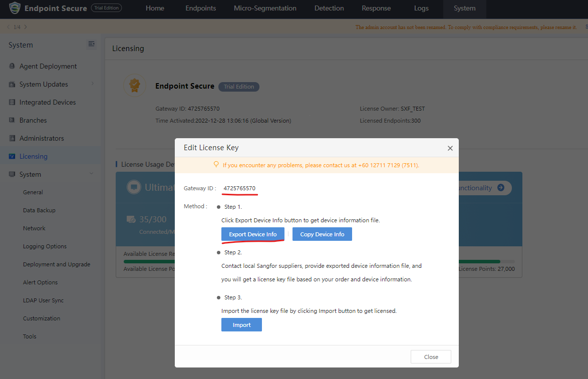This screenshot has height=379, width=588.
Task: Click the Ultimate edition chat icon
Action: pos(134,187)
